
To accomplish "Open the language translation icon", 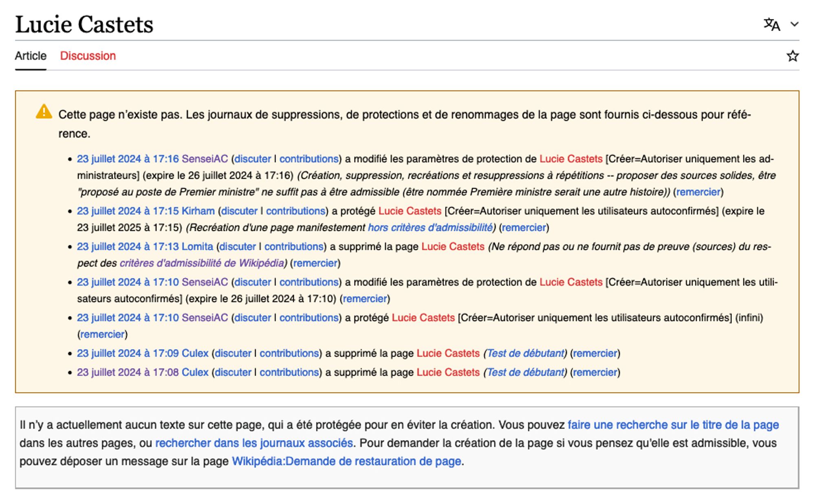I will [772, 24].
